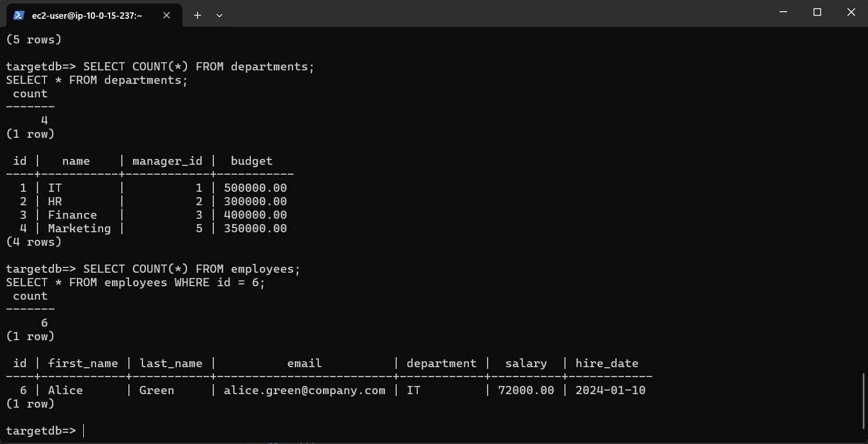Select the email alice.green@company.com in the results
The height and width of the screenshot is (444, 868).
tap(304, 390)
